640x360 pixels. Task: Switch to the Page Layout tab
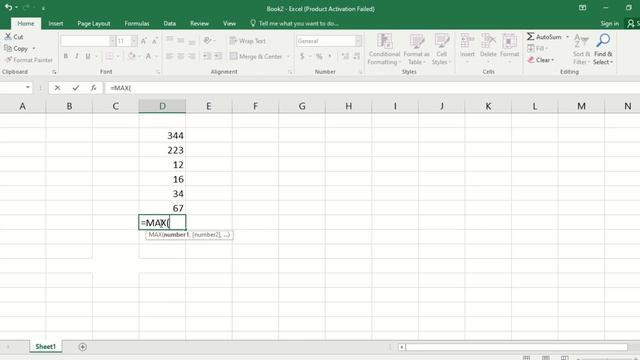93,24
